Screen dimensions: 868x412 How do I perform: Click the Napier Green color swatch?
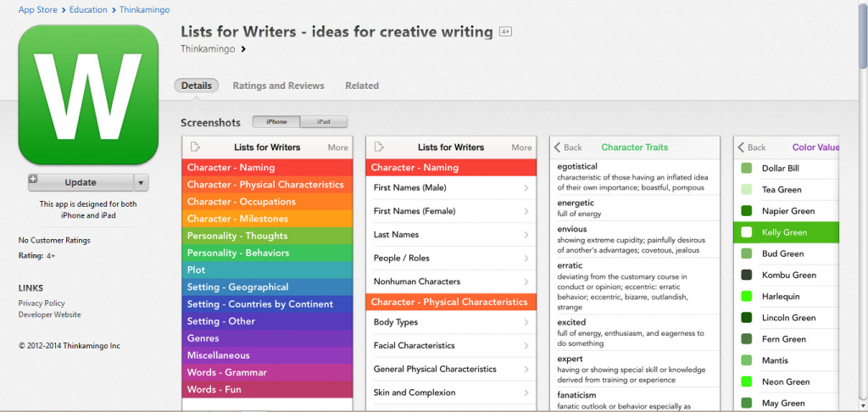[747, 211]
